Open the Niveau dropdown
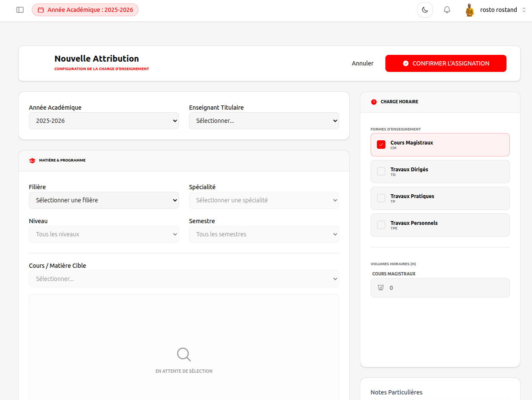Viewport: 532px width, 400px height. coord(104,234)
